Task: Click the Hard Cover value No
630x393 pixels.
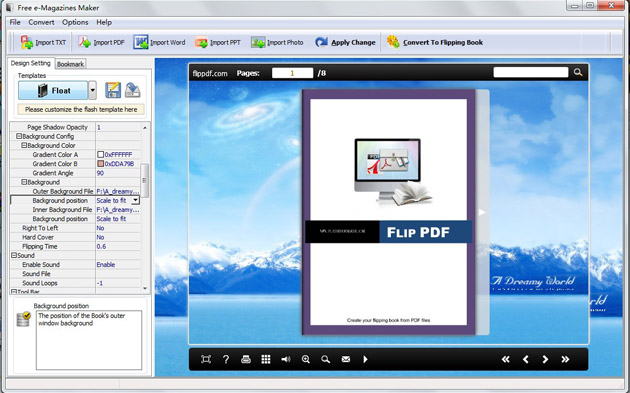Action: point(100,237)
